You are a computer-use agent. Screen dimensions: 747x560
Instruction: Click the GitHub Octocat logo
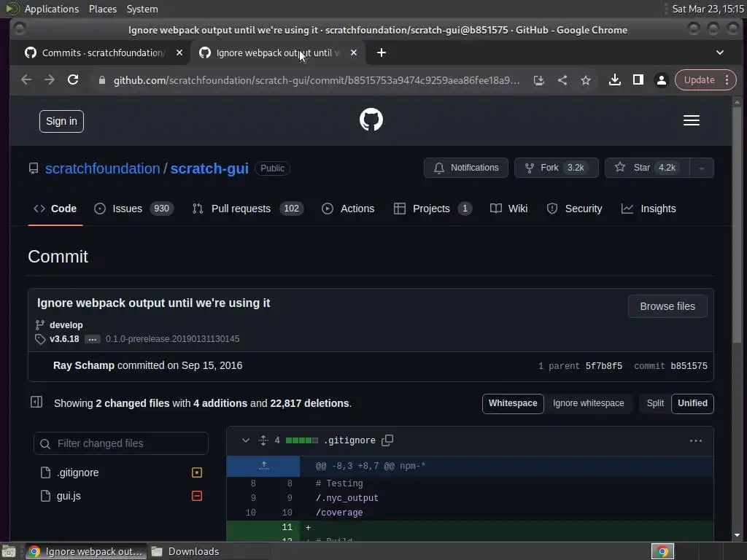click(371, 120)
